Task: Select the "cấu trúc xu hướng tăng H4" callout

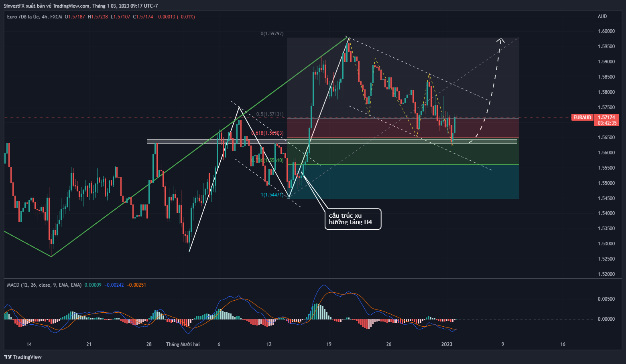Action: pyautogui.click(x=352, y=219)
